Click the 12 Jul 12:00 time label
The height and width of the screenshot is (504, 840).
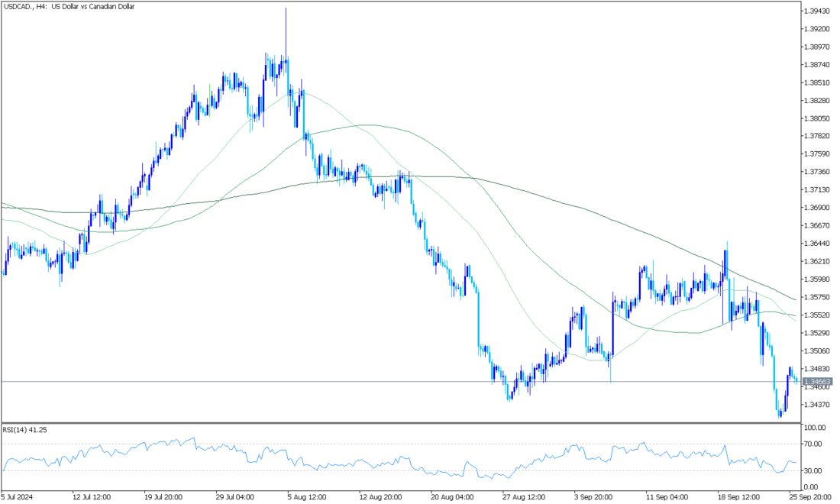[92, 497]
